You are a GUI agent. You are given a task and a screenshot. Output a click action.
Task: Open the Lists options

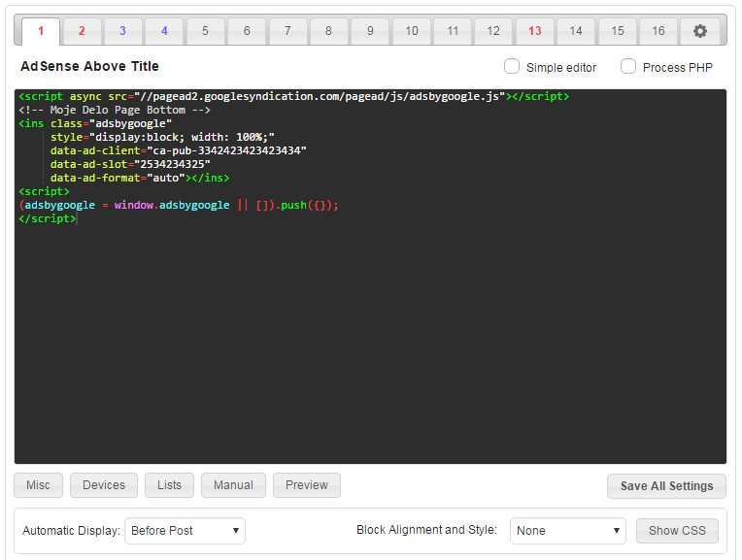(x=169, y=485)
